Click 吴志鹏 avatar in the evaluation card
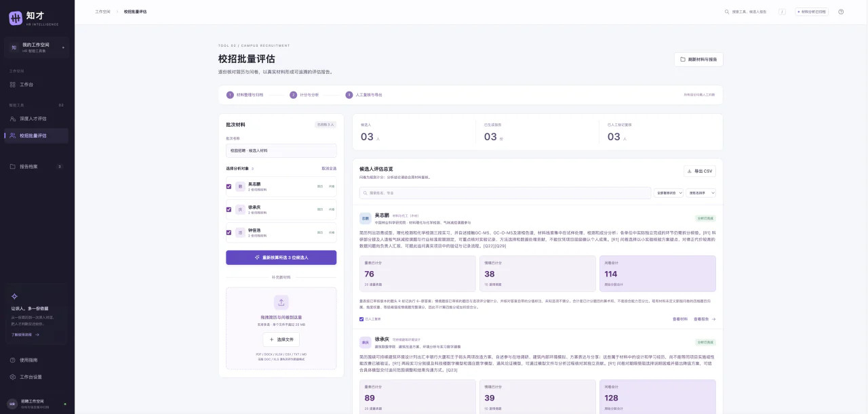Image resolution: width=868 pixels, height=414 pixels. [x=366, y=218]
